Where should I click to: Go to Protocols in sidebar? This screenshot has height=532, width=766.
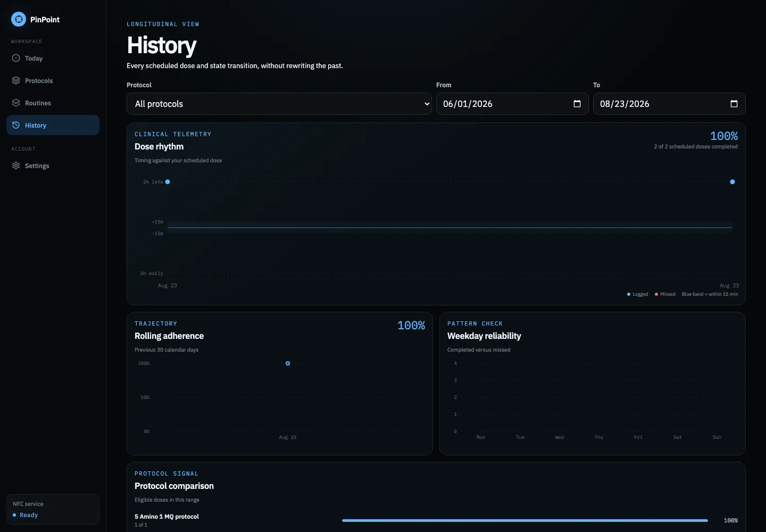point(53,80)
